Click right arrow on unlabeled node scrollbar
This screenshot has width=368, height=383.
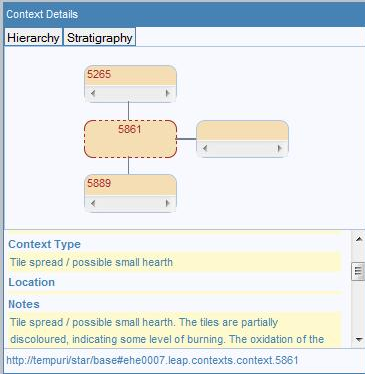(280, 148)
